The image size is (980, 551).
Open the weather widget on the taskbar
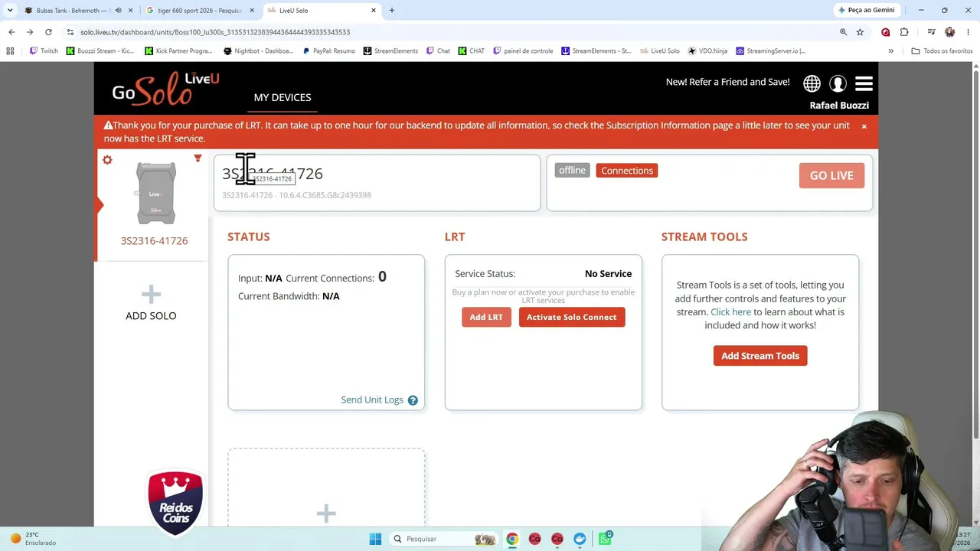click(34, 539)
